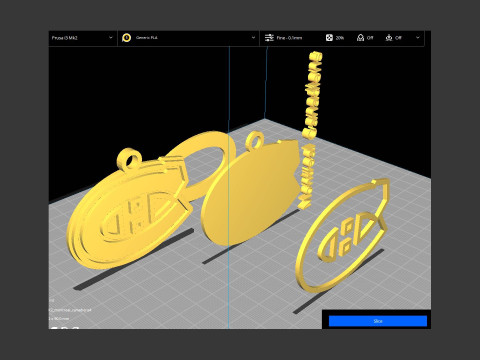Click the yellow extruder material icon

pyautogui.click(x=126, y=38)
